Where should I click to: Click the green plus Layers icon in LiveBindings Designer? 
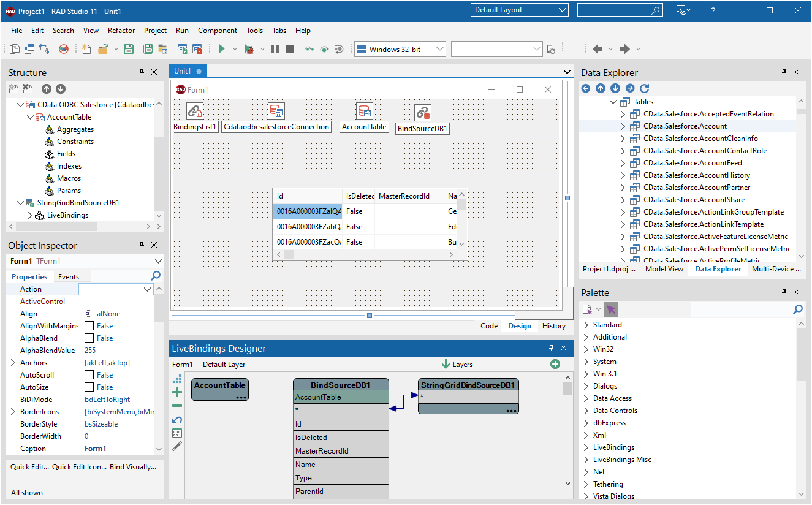(x=555, y=364)
